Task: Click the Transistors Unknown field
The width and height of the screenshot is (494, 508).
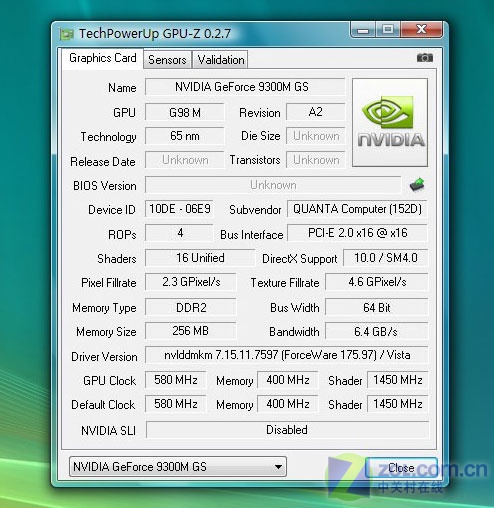Action: pos(315,160)
